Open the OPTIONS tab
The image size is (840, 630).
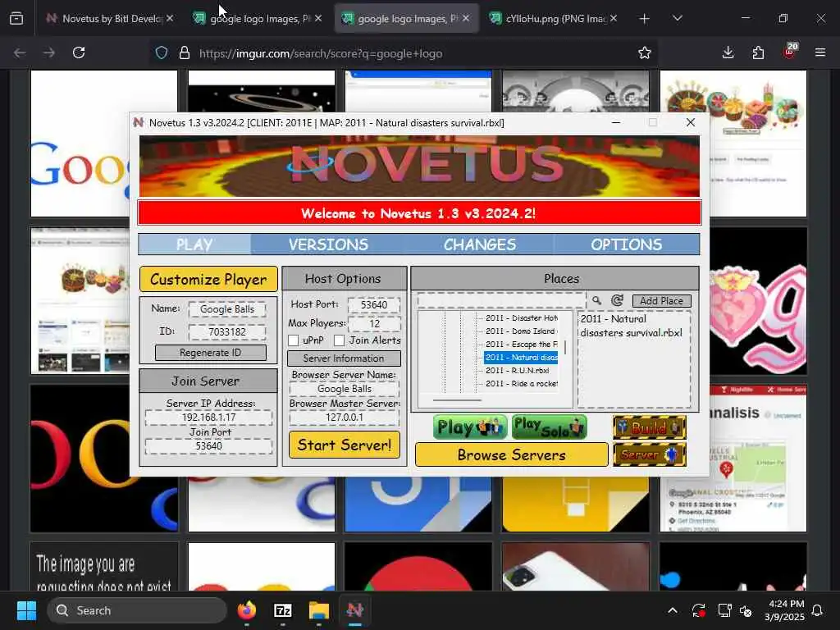626,244
